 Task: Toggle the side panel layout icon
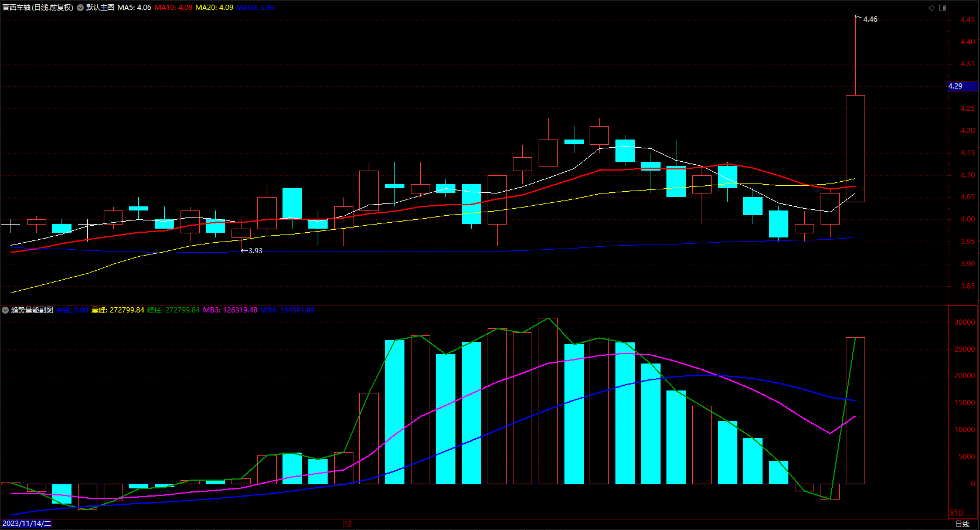click(942, 8)
